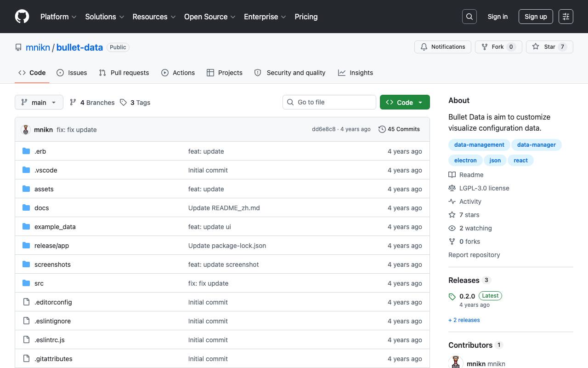Screen dimensions: 588x368
Task: Click the Report repository link
Action: 474,255
